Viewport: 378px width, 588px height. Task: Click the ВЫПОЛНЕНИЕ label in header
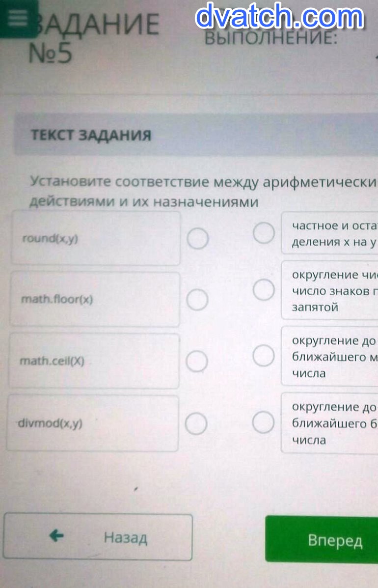tap(271, 38)
